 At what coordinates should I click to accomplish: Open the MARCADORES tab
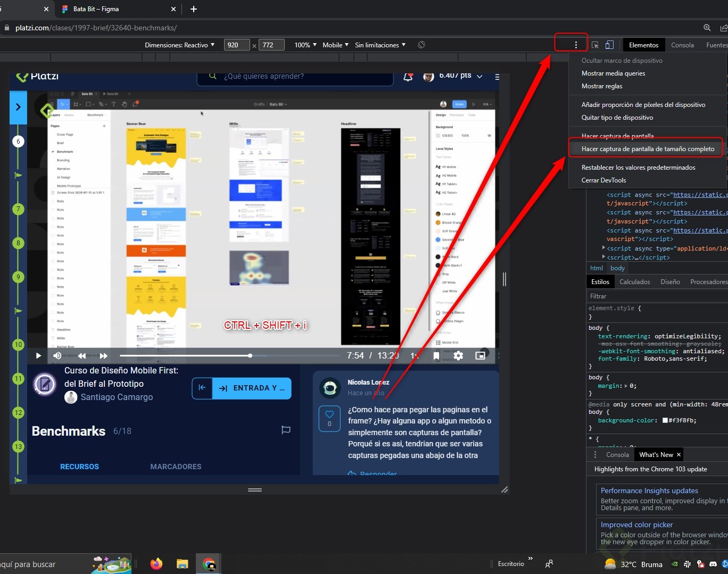click(176, 467)
